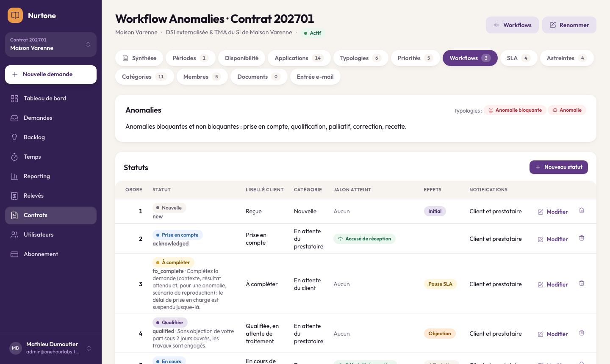Open the Utilisateurs section
Viewport: 610px width, 364px height.
tap(51, 234)
